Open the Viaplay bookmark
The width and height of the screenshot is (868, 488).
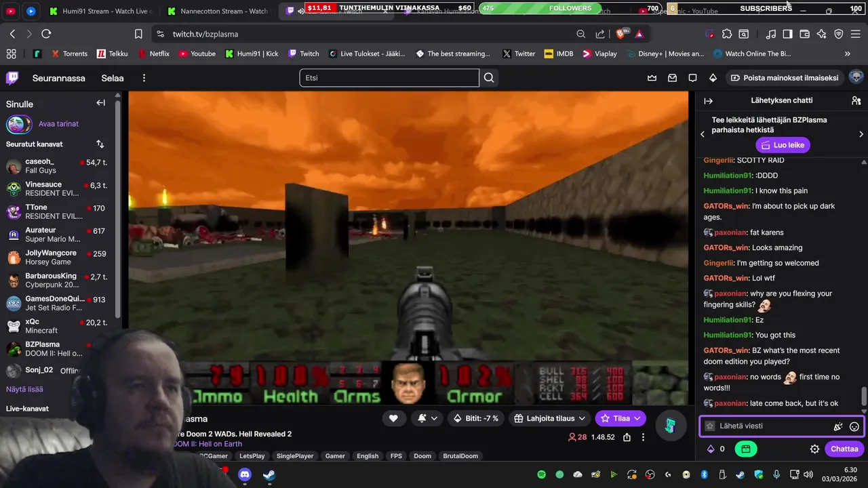pos(600,54)
